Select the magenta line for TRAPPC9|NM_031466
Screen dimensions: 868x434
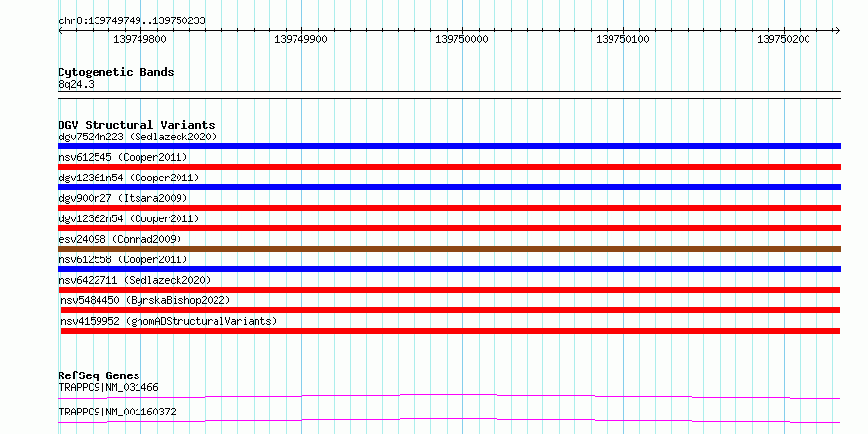point(449,396)
